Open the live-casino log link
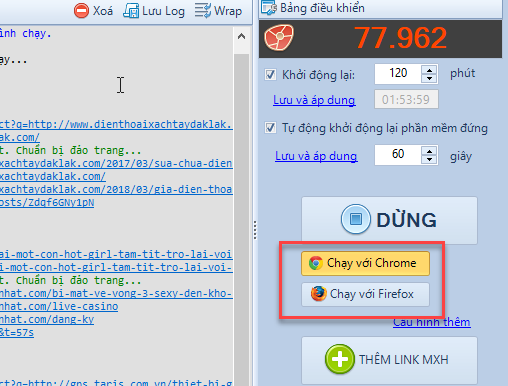This screenshot has width=508, height=386. click(59, 306)
